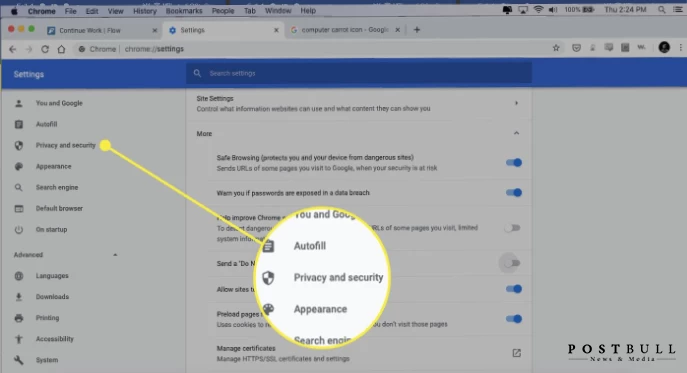Viewport: 687px width, 373px height.
Task: Toggle Safe Browsing switch off
Action: click(513, 163)
